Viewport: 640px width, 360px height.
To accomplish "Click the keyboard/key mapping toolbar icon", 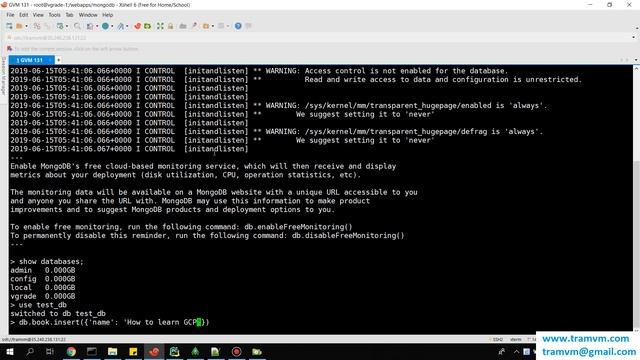I will pyautogui.click(x=183, y=26).
